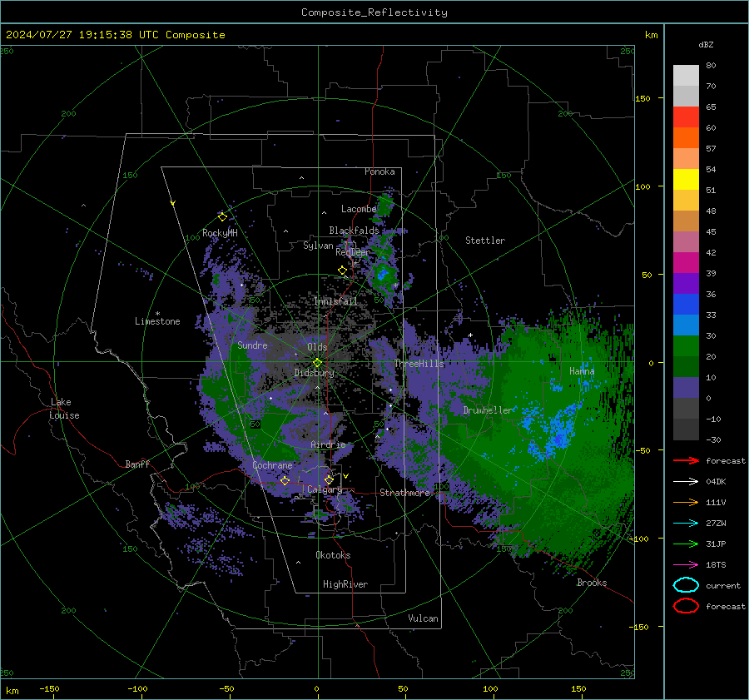Viewport: 749px width, 700px height.
Task: Click the Lacombe city label
Action: pyautogui.click(x=359, y=209)
